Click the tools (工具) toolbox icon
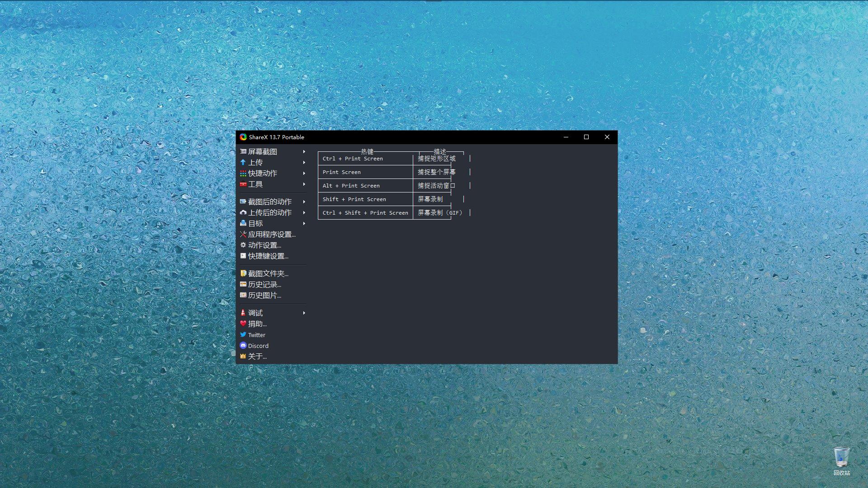Viewport: 868px width, 488px height. 243,184
